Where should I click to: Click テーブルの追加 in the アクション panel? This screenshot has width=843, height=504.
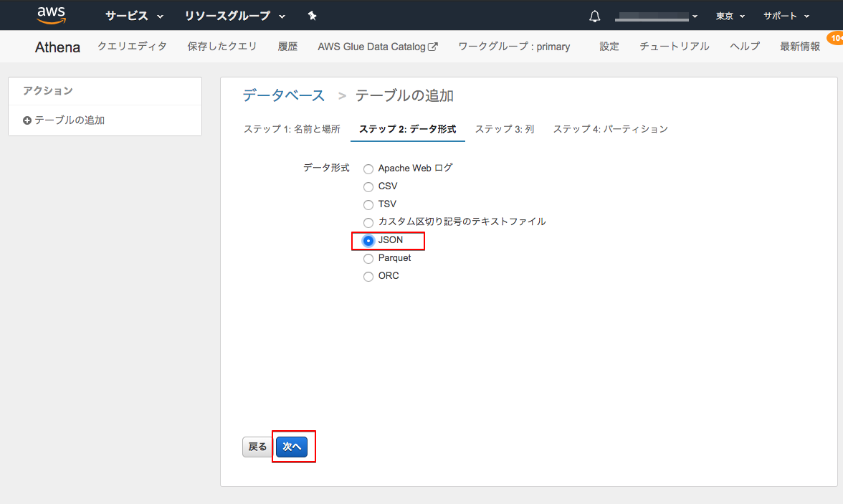(x=70, y=120)
